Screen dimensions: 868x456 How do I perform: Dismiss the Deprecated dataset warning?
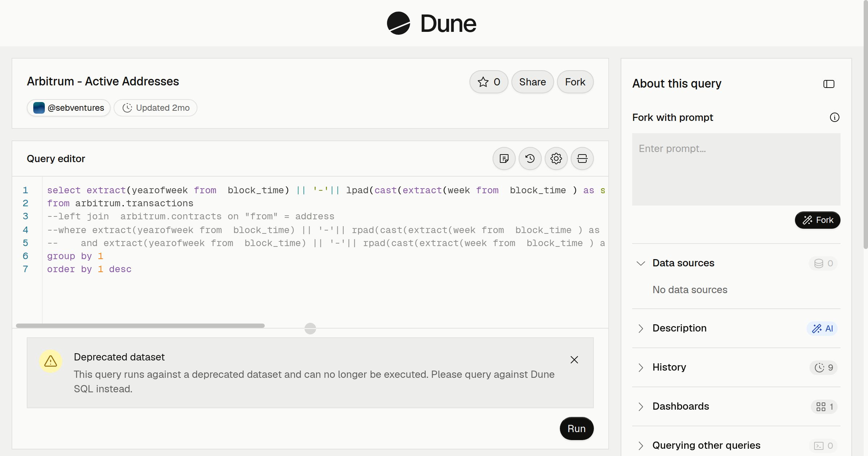574,360
